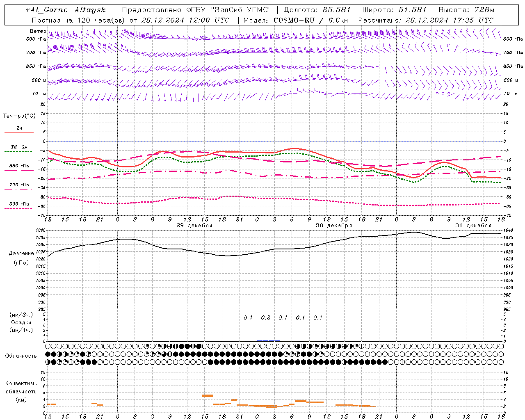Viewport: 525px width, 420px height.
Task: Click the Рассчитано: 28.12.2024 17:35 UTC text
Action: pyautogui.click(x=425, y=20)
